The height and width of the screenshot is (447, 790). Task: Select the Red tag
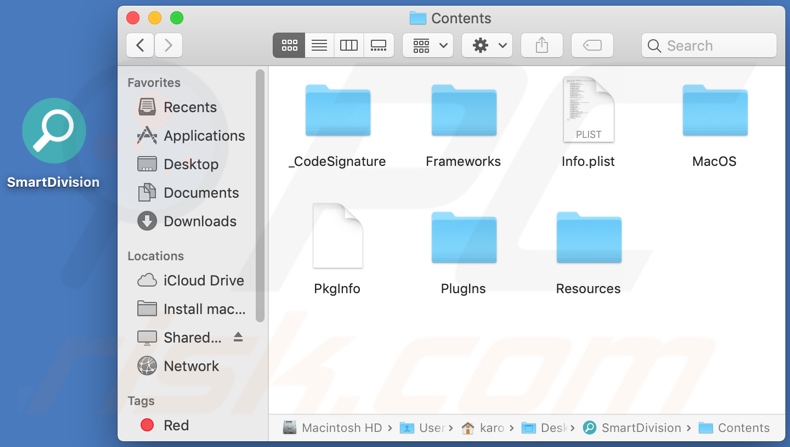(x=165, y=425)
